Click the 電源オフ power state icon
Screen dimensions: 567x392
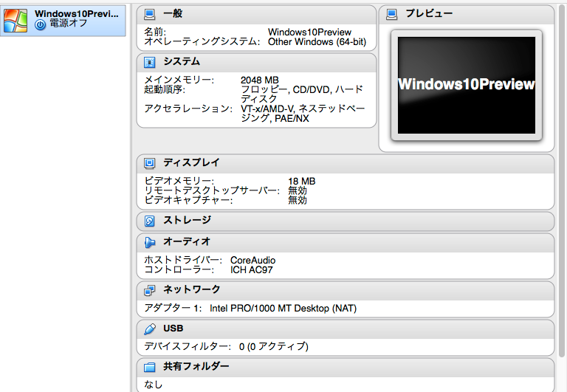click(x=40, y=24)
